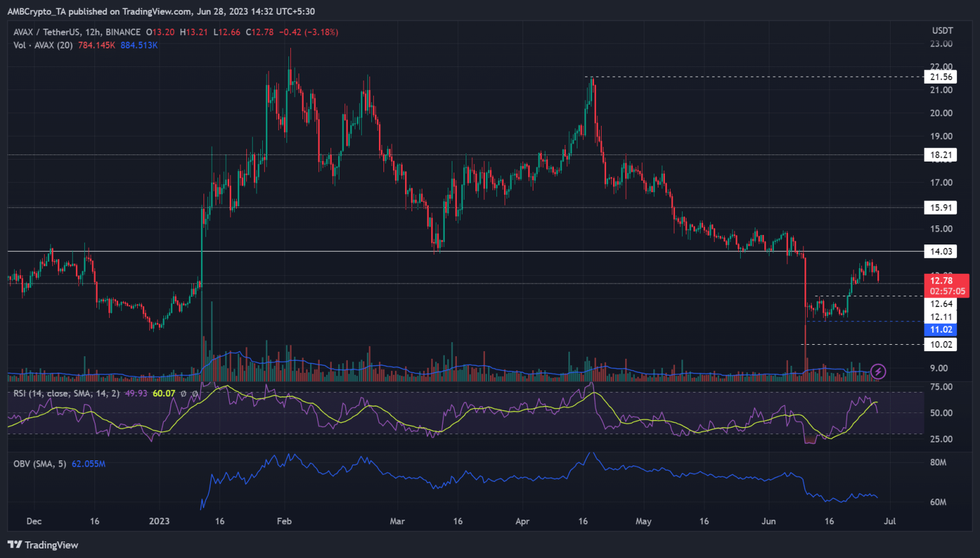Screen dimensions: 980x558
Task: Click the TradingView lightning bolt trade icon
Action: coord(878,371)
